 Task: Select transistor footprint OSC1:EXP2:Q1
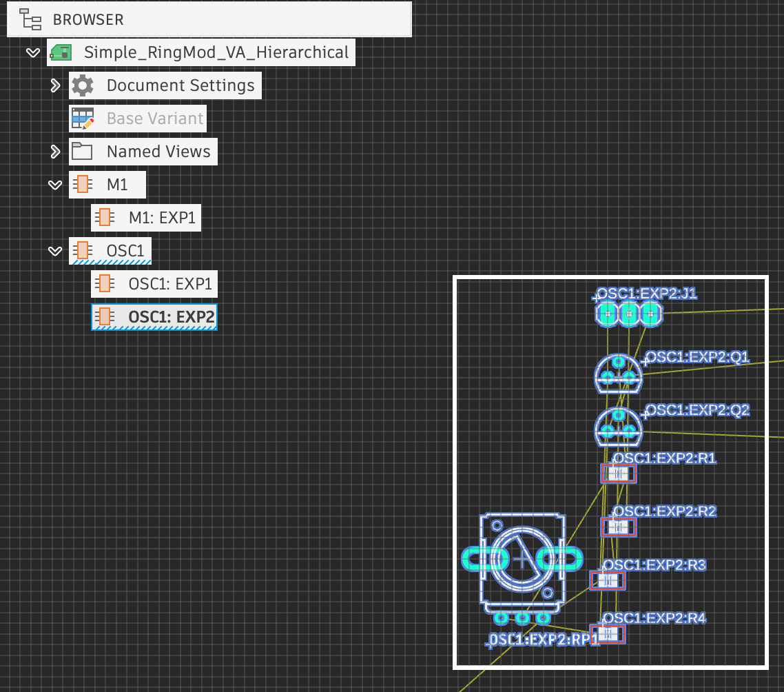[x=619, y=374]
